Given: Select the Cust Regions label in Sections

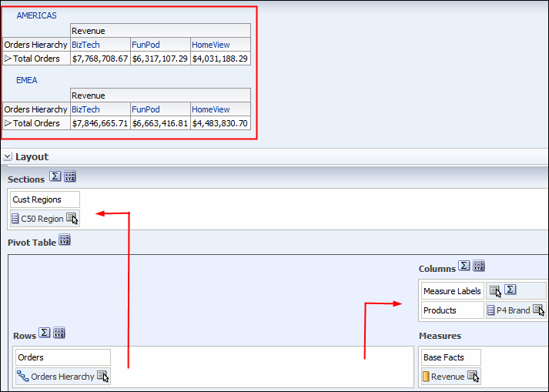Looking at the screenshot, I should (45, 199).
